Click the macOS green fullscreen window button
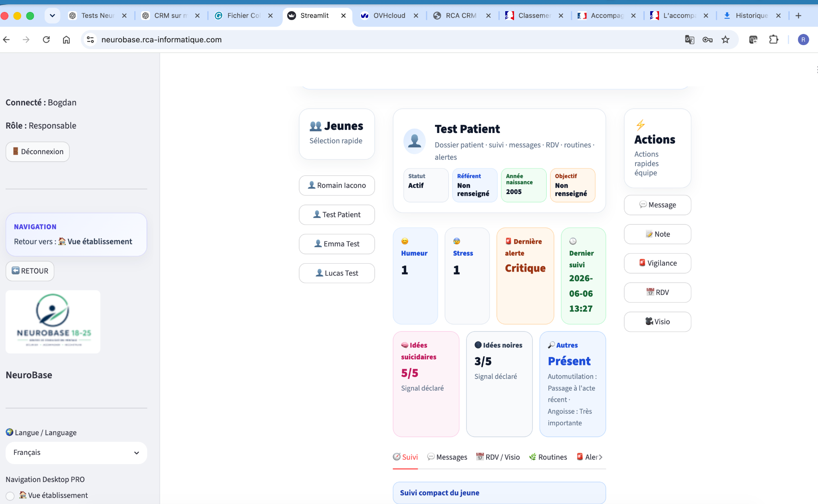The width and height of the screenshot is (818, 504). pyautogui.click(x=30, y=16)
